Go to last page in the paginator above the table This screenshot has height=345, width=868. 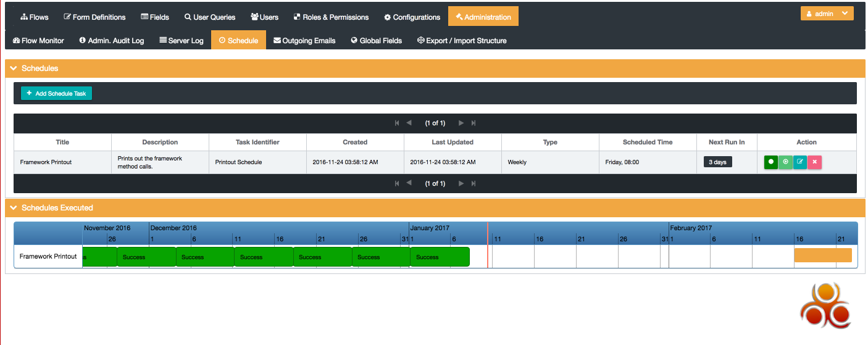pos(474,123)
